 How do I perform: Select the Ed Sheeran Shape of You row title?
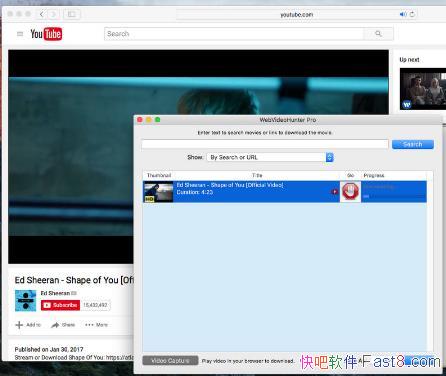click(x=230, y=185)
